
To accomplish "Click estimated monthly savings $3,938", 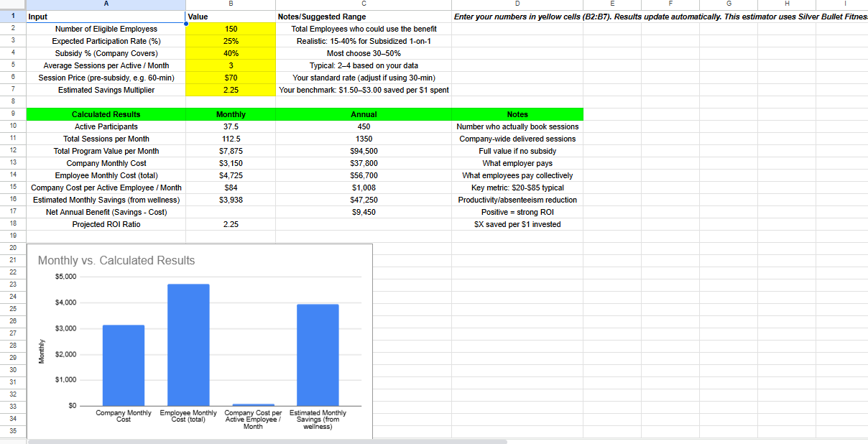I will click(x=231, y=200).
